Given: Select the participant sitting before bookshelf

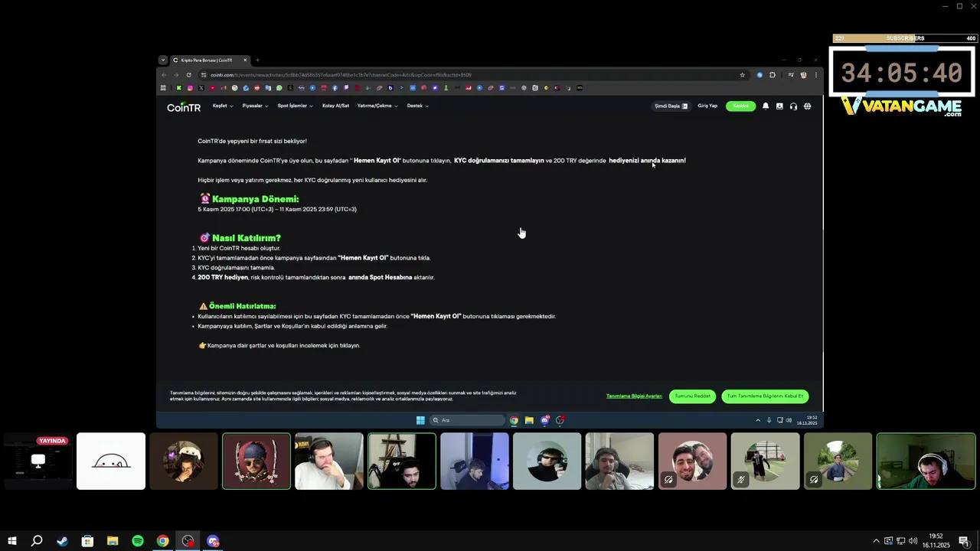Looking at the screenshot, I should 402,461.
